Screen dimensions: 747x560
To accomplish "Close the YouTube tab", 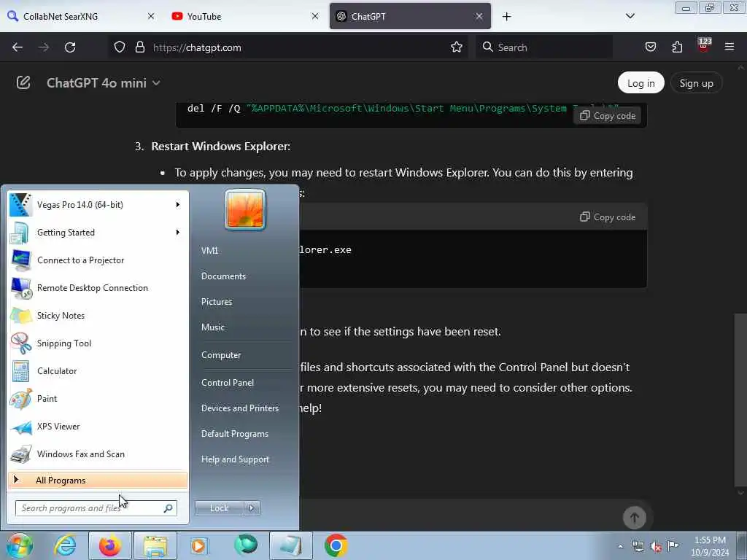I will [x=315, y=16].
